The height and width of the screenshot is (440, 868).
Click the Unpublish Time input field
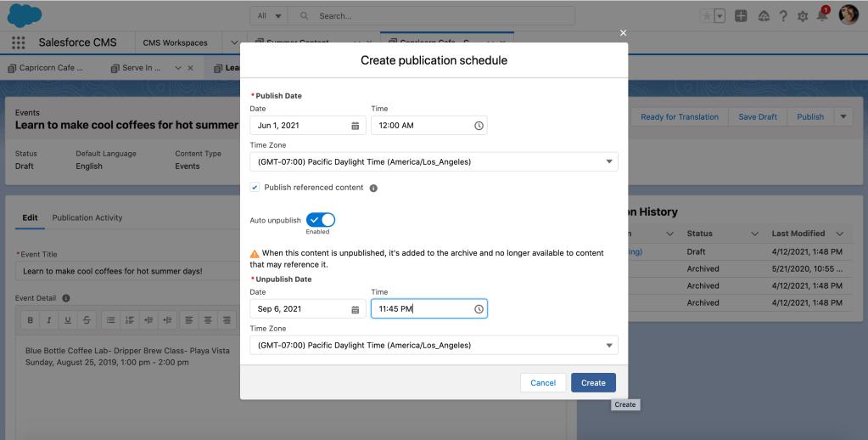click(422, 309)
